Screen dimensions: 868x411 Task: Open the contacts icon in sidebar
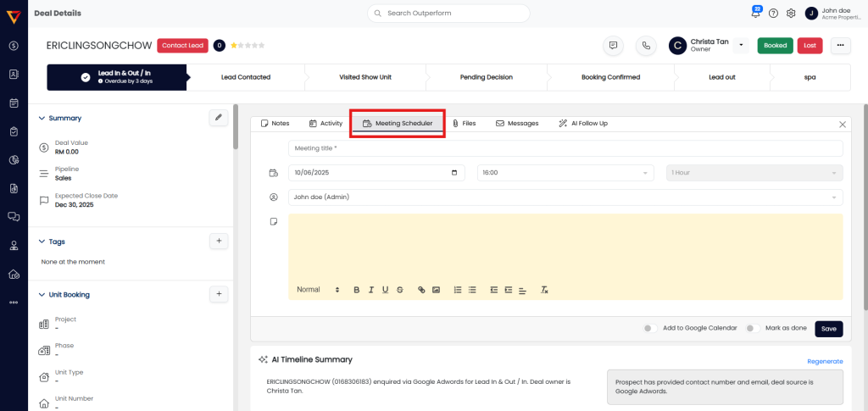[14, 74]
